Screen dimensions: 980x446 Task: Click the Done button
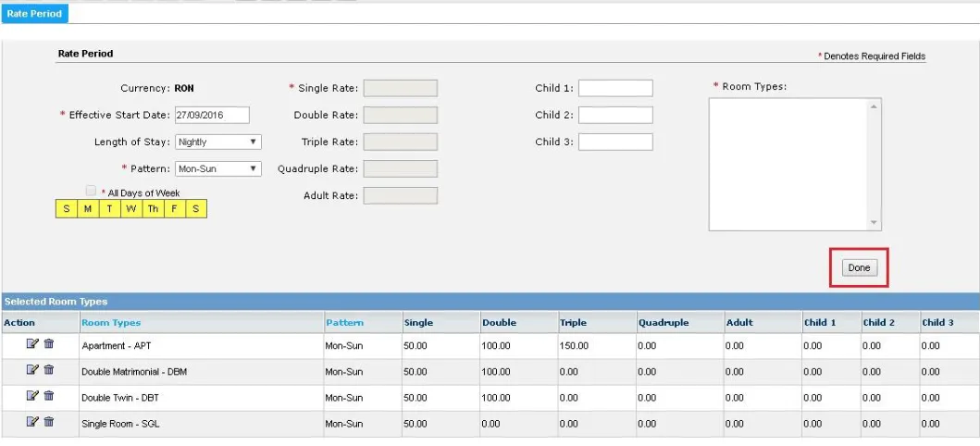[x=859, y=267]
